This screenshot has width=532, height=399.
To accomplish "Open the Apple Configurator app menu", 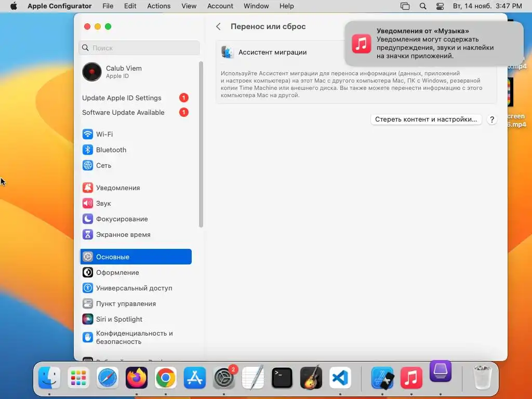I will tap(59, 6).
